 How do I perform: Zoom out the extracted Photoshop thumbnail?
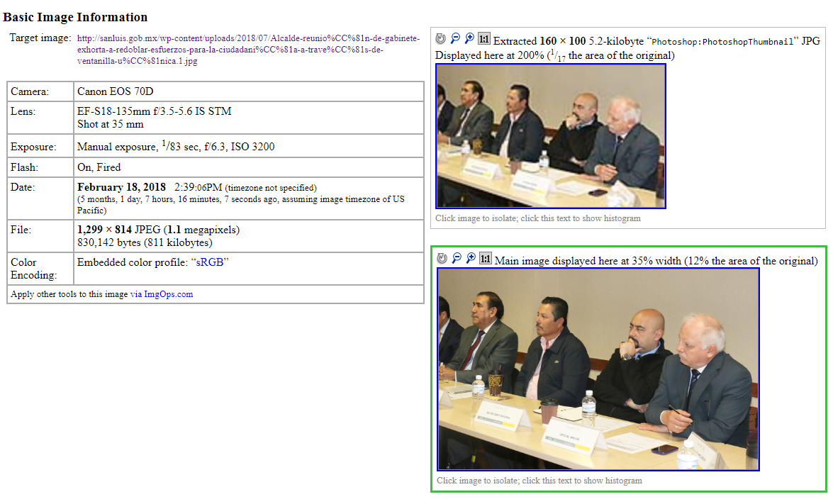pos(455,38)
